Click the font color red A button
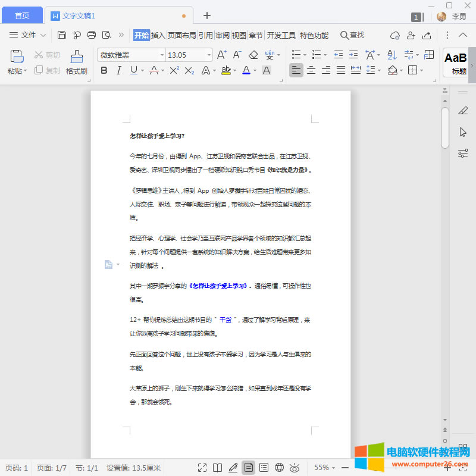This screenshot has height=476, width=476. pyautogui.click(x=246, y=70)
